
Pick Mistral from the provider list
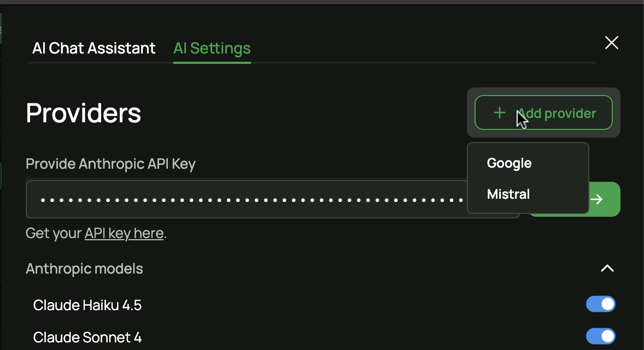(508, 194)
